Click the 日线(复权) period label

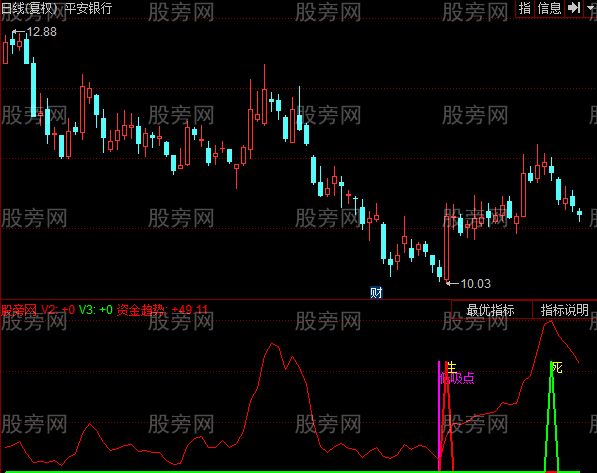tap(29, 8)
